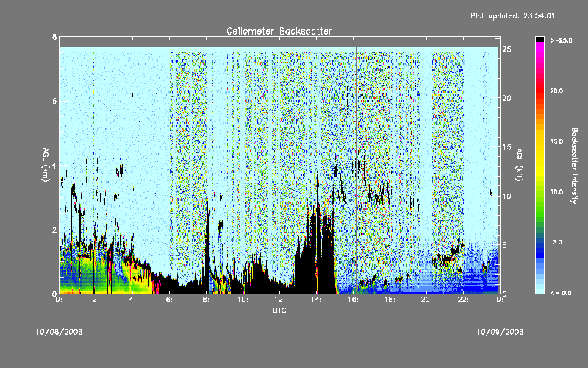Click the right axis tick label '25'
The image size is (588, 368).
pos(507,49)
